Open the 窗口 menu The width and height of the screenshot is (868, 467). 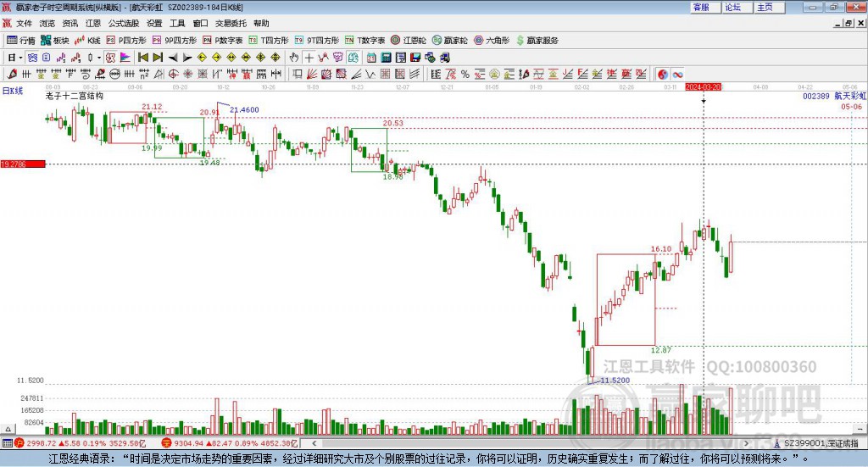200,23
